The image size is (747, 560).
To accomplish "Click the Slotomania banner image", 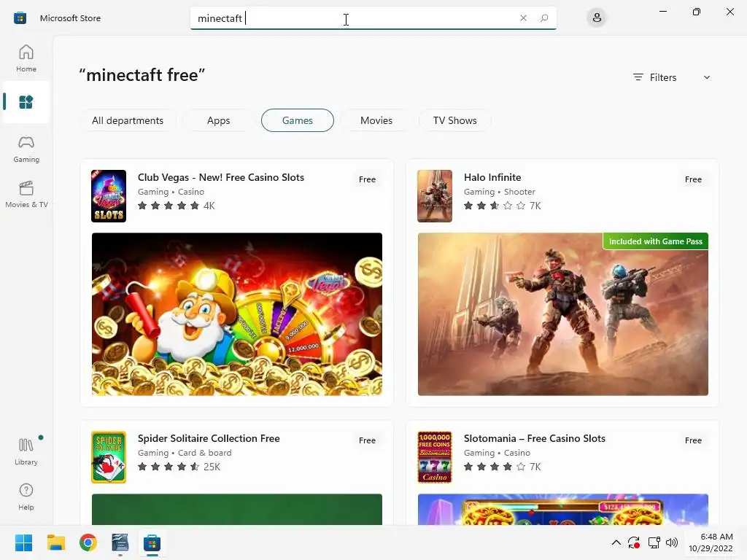I will (x=563, y=510).
